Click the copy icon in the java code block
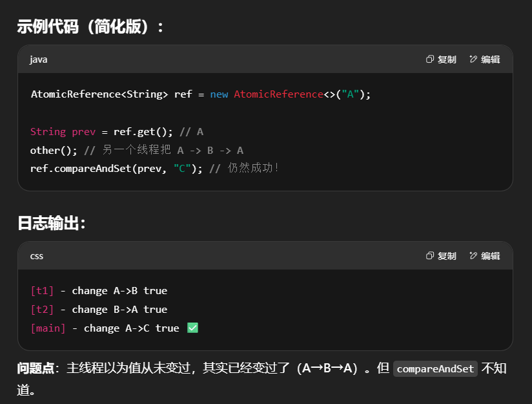532x404 pixels. [x=430, y=59]
